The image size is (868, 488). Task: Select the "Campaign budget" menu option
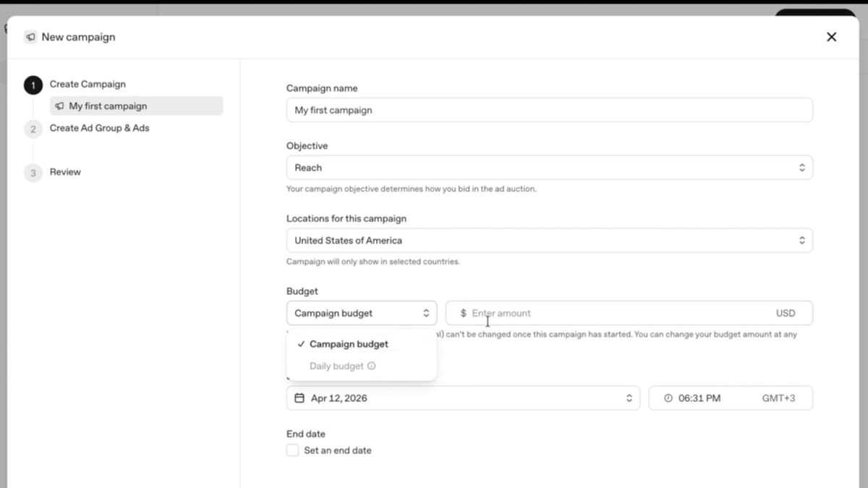tap(348, 344)
